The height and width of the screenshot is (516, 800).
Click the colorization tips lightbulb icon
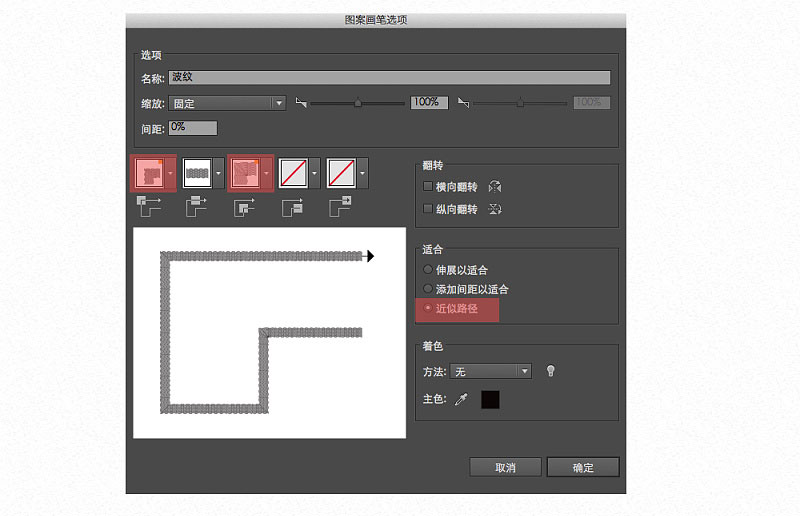point(551,371)
